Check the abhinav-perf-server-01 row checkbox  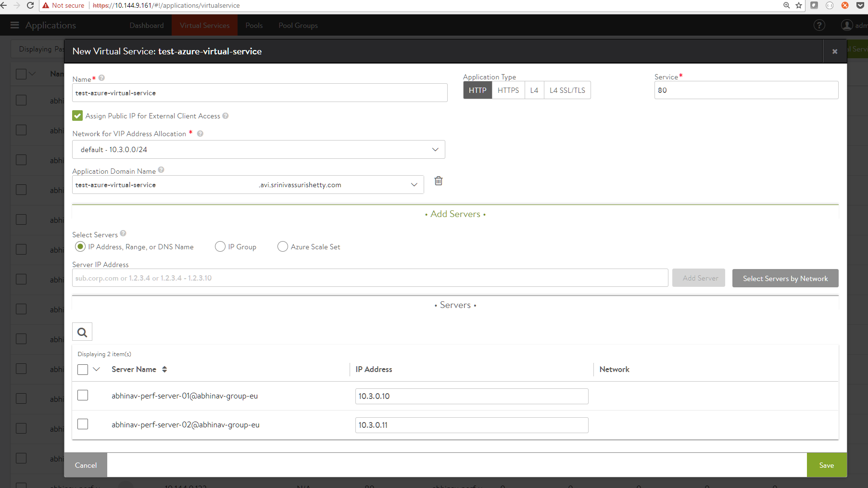pos(83,395)
